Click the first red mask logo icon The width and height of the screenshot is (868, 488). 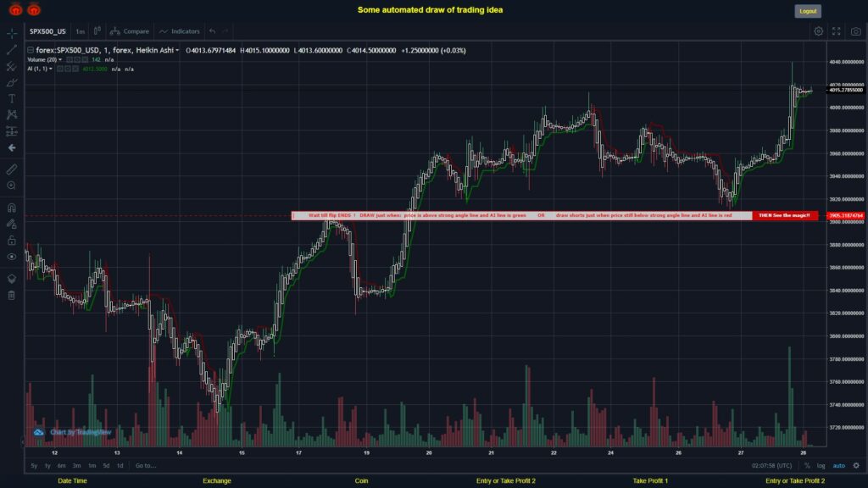point(15,9)
